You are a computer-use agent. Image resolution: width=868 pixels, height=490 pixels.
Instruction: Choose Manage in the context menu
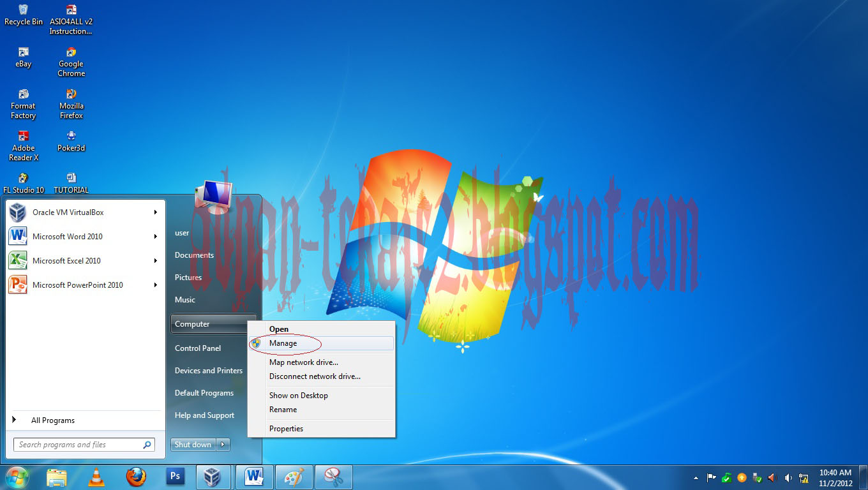pos(322,343)
